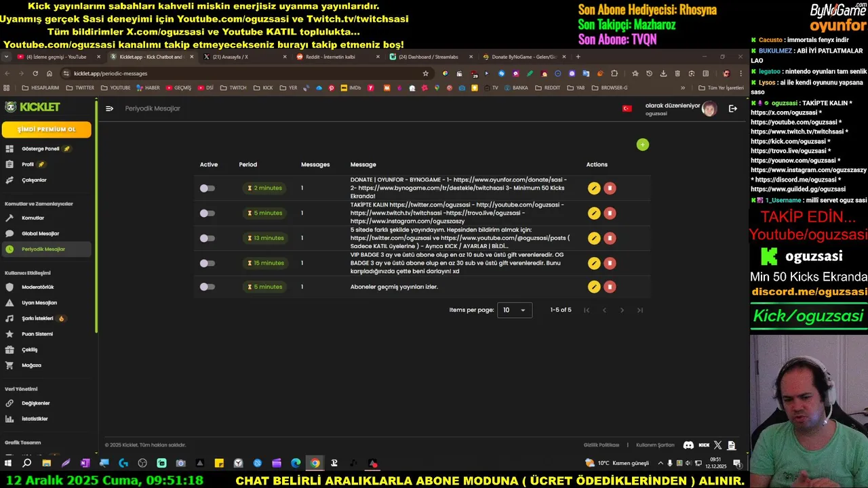Delete the TAKİPTE KALIN message row
This screenshot has height=488, width=868.
coord(610,213)
